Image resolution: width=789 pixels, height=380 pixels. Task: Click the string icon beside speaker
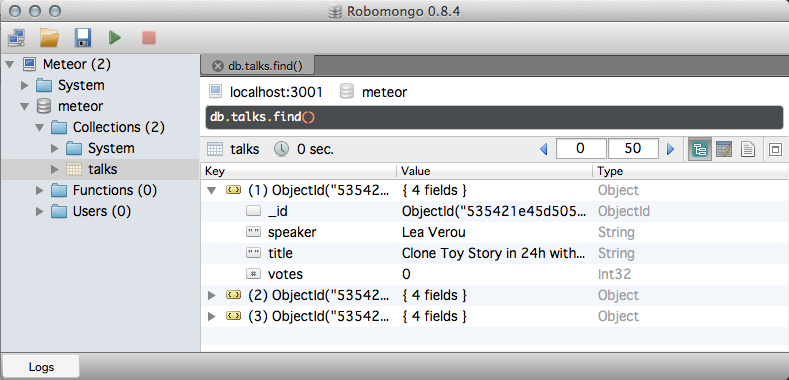pos(254,233)
